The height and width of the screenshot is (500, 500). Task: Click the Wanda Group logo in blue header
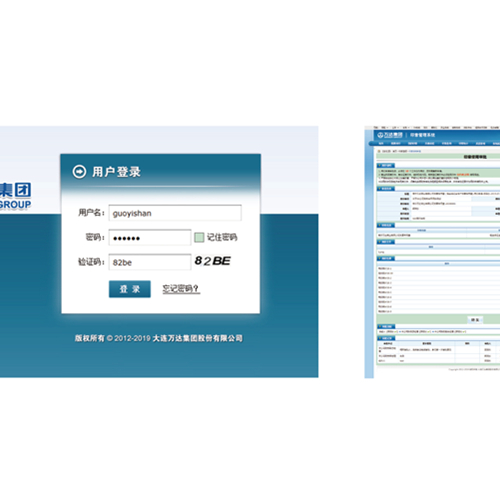click(x=390, y=135)
